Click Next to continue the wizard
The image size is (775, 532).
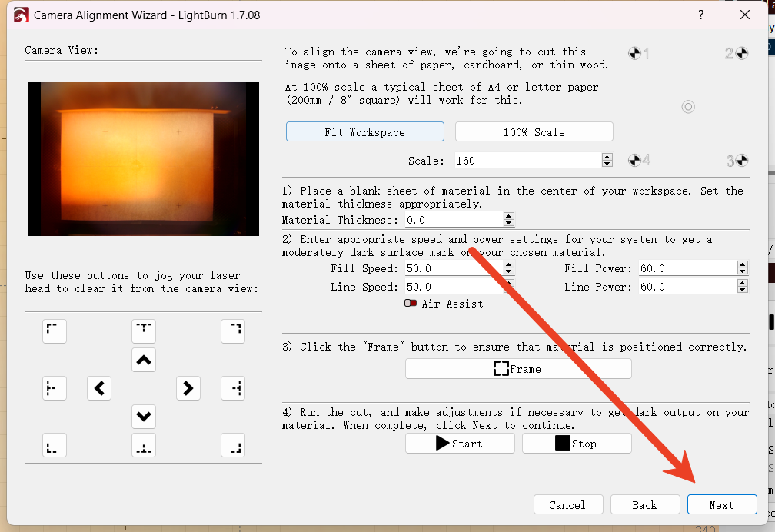722,505
